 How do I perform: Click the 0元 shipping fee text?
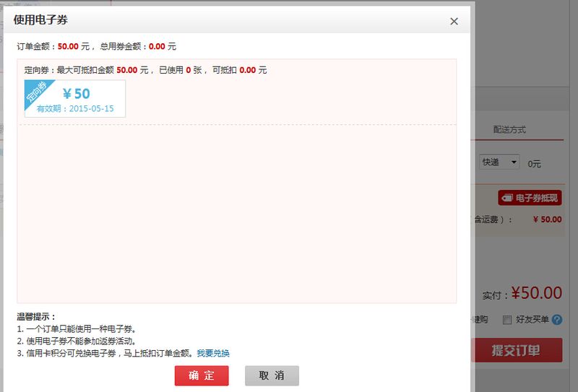pos(534,164)
